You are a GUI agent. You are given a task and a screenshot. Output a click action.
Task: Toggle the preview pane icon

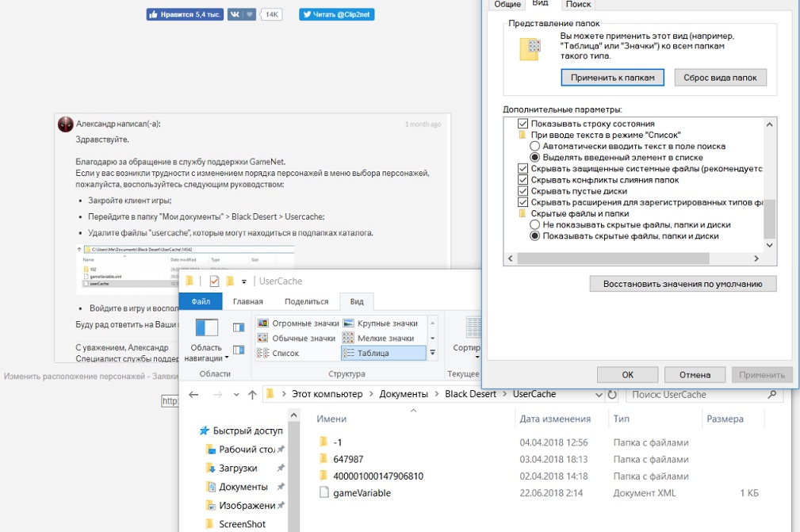point(239,327)
